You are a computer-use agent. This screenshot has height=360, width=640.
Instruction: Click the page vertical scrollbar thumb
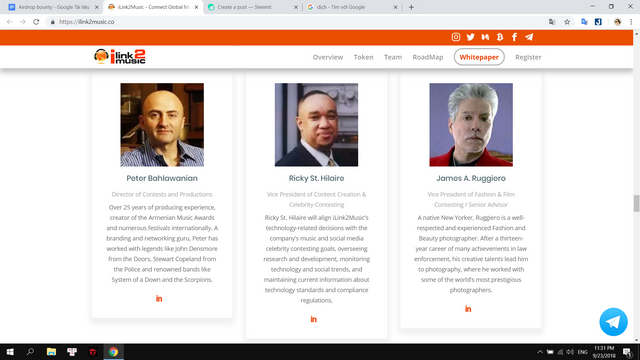(x=636, y=203)
